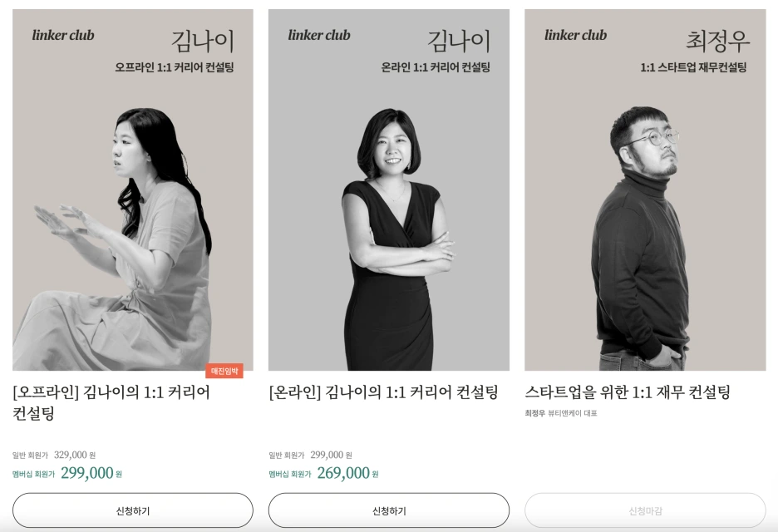This screenshot has height=532, width=778.
Task: Open title [오프라인] 김나이의 1:1 커리어 컨설팅
Action: coord(111,402)
